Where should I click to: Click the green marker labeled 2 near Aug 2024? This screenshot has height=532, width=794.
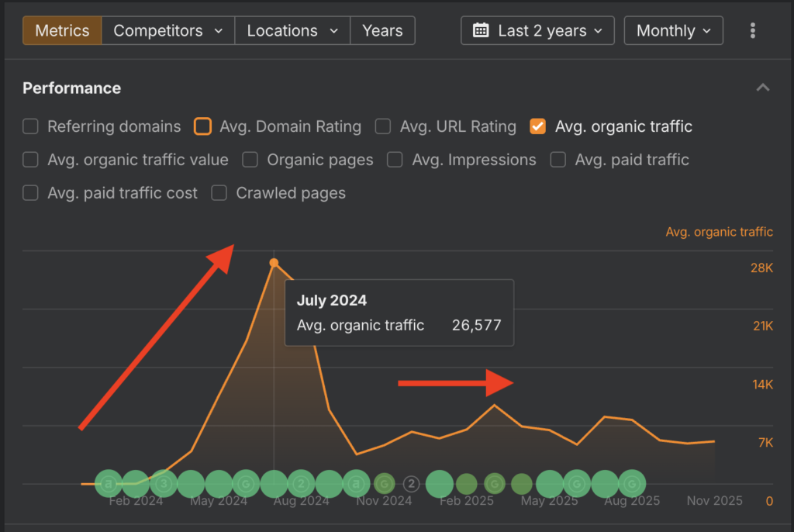coord(301,484)
